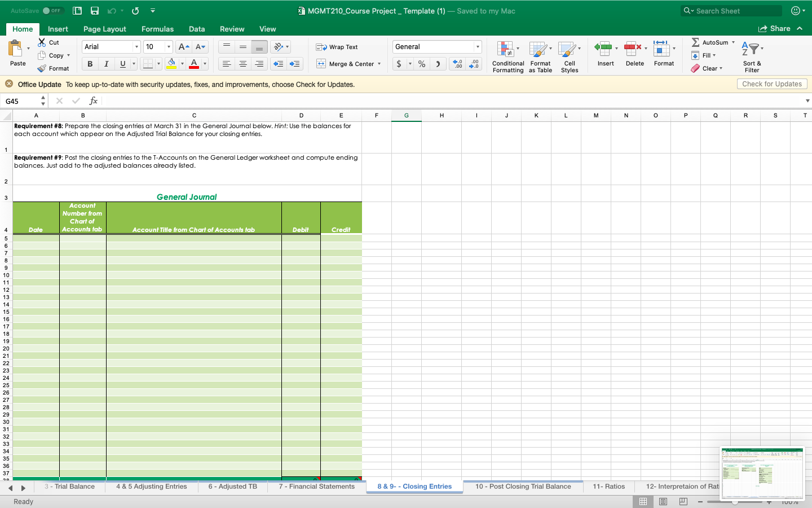Viewport: 812px width, 508px height.
Task: Select the Italic formatting icon
Action: coord(106,64)
